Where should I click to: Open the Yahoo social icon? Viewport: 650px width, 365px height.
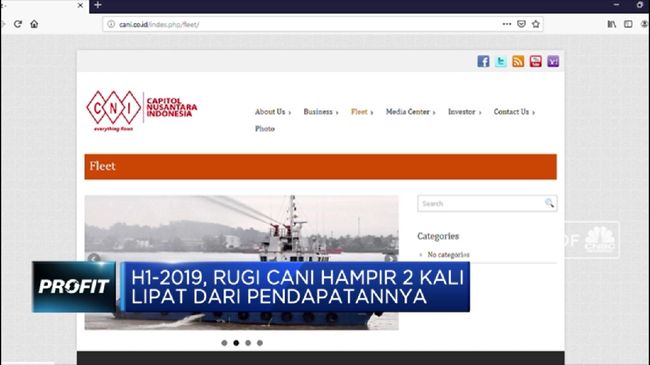553,61
